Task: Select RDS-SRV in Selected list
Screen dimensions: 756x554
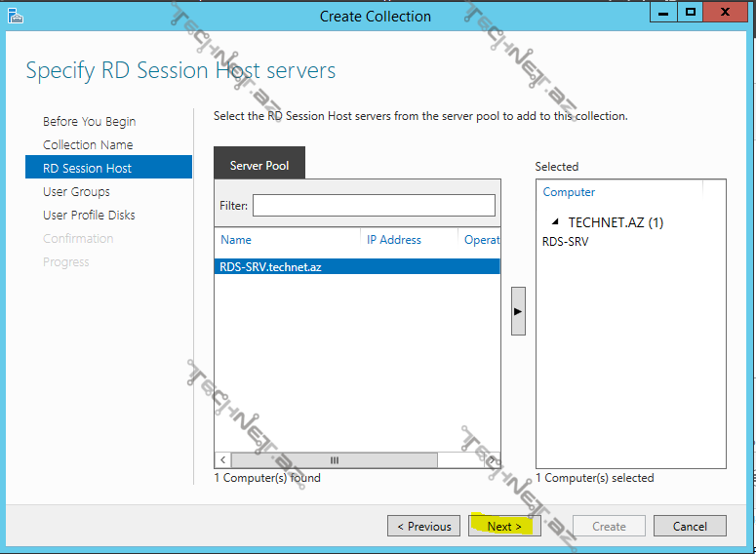Action: tap(566, 242)
